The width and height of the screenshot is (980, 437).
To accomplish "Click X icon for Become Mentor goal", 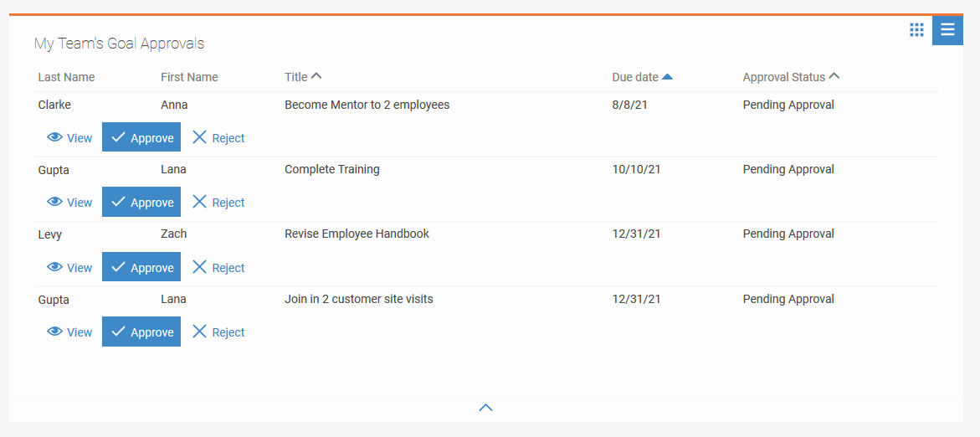I will pyautogui.click(x=199, y=137).
